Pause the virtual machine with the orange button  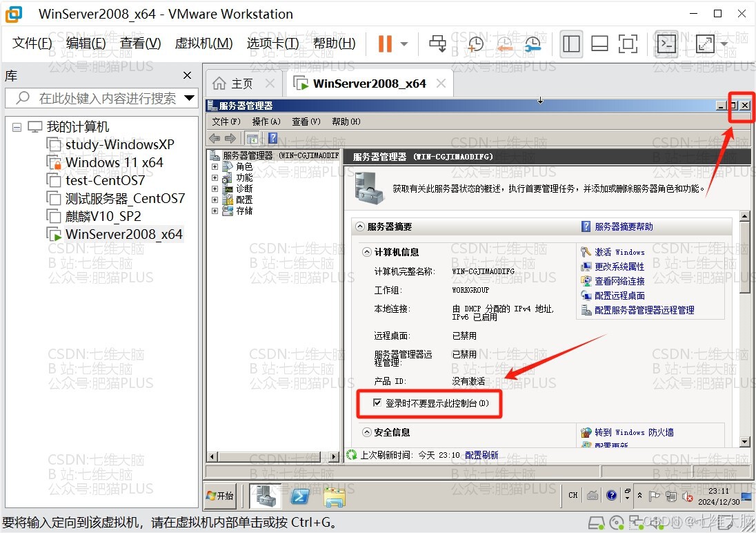coord(385,44)
